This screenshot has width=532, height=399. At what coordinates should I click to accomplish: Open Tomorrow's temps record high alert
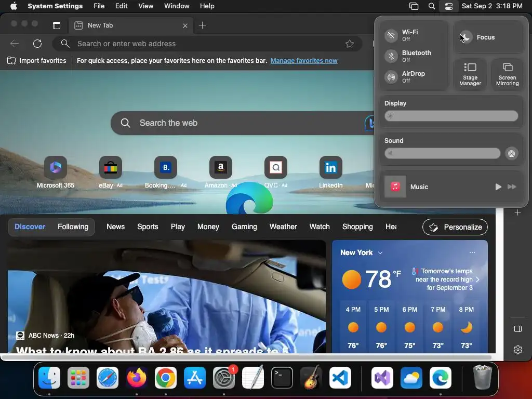(x=445, y=279)
